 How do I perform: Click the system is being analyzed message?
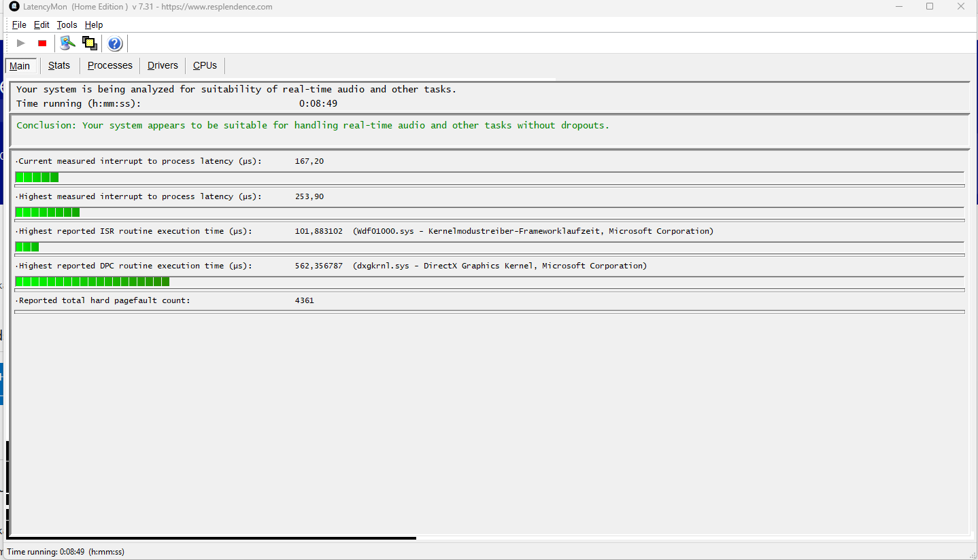237,90
